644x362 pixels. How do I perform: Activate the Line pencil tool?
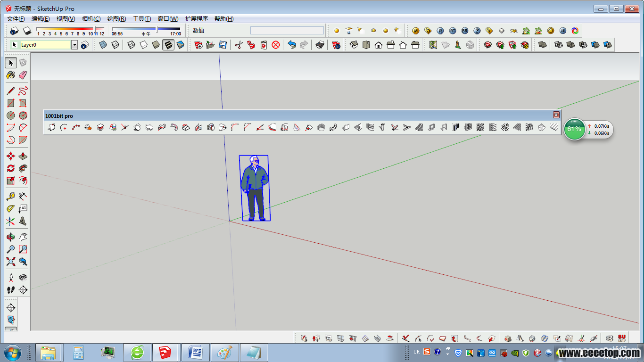(11, 90)
